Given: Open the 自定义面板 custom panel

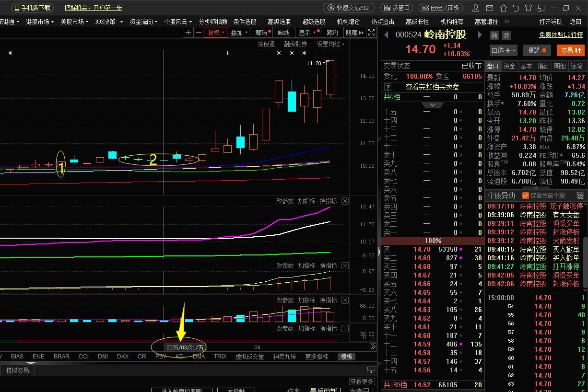Looking at the screenshot, I should coord(440,8).
